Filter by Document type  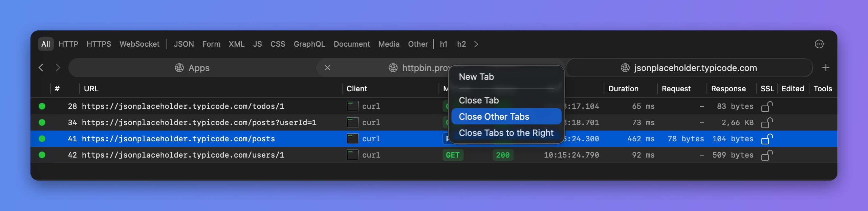click(352, 44)
